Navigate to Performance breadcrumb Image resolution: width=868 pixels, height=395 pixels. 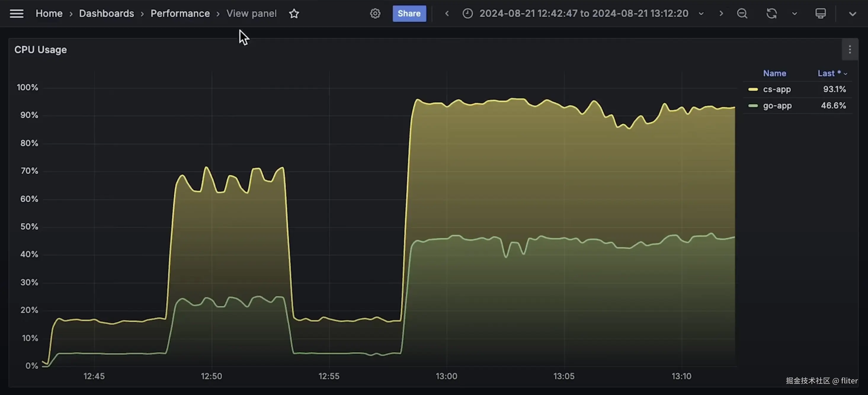coord(180,13)
